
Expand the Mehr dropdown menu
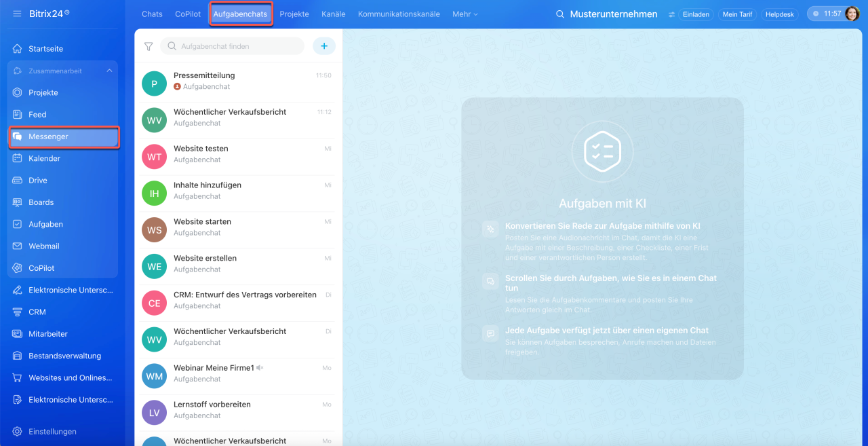click(x=465, y=14)
